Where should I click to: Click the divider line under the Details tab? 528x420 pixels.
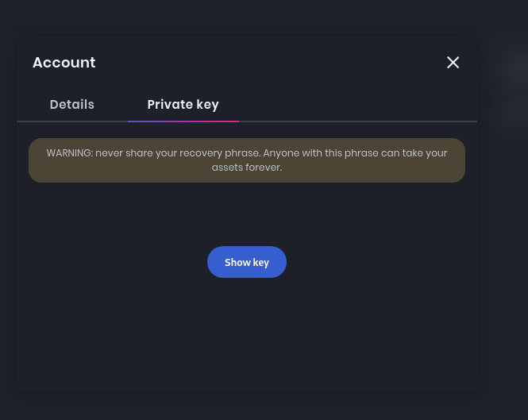coord(72,121)
